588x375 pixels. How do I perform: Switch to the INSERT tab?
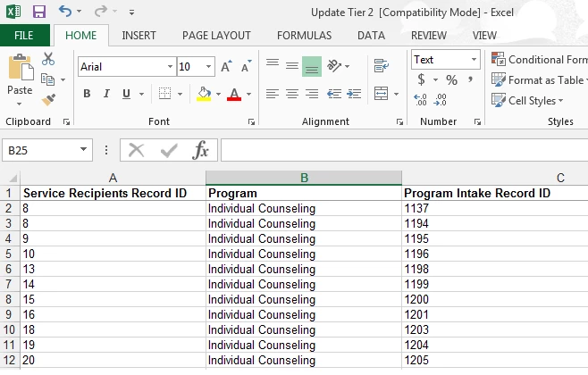[139, 36]
